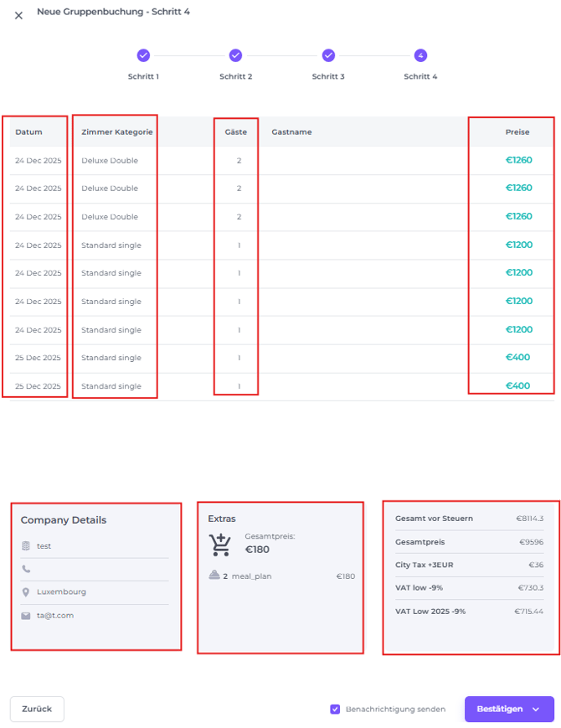This screenshot has width=561, height=728.
Task: Close the Neue Gruppenbuchung dialog
Action: [x=18, y=15]
